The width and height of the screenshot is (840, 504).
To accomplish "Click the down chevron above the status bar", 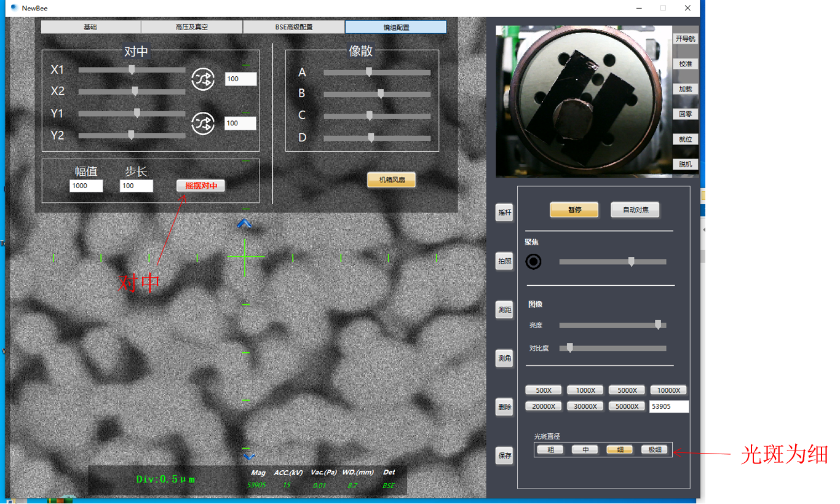I will coord(249,457).
